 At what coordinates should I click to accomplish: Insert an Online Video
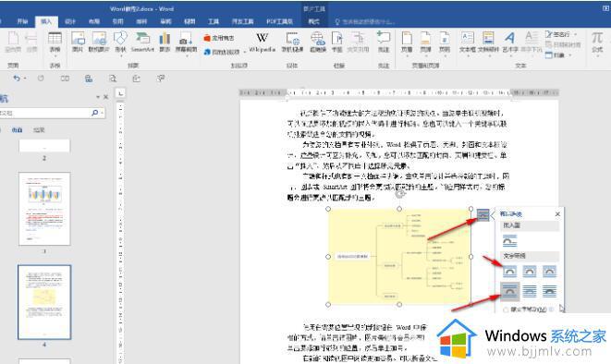pos(292,42)
